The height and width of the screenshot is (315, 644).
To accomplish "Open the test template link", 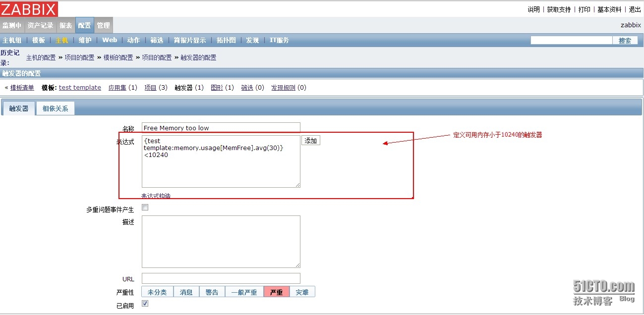I will pos(80,88).
